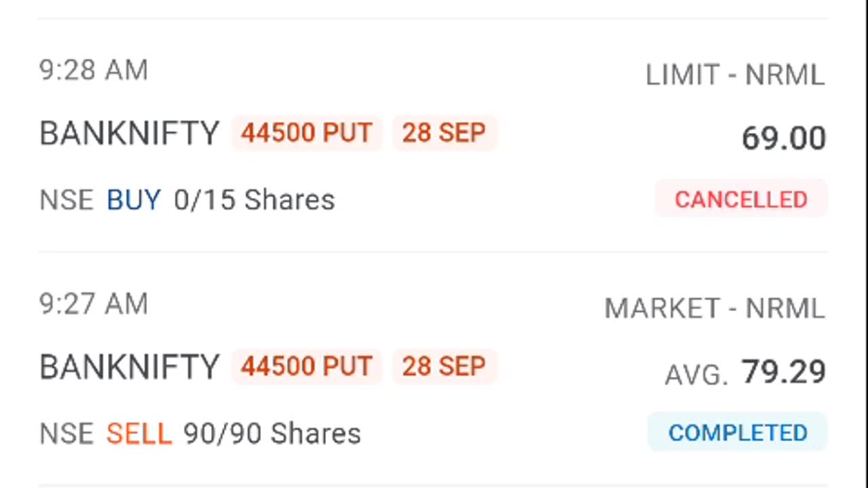Open the cancelled BANKNIFTY buy order
The image size is (868, 488).
click(x=130, y=134)
